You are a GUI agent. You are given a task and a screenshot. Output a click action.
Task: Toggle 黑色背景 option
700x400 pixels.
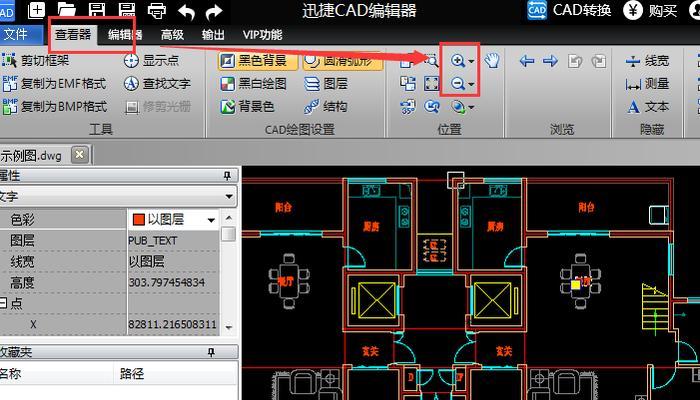tap(258, 61)
